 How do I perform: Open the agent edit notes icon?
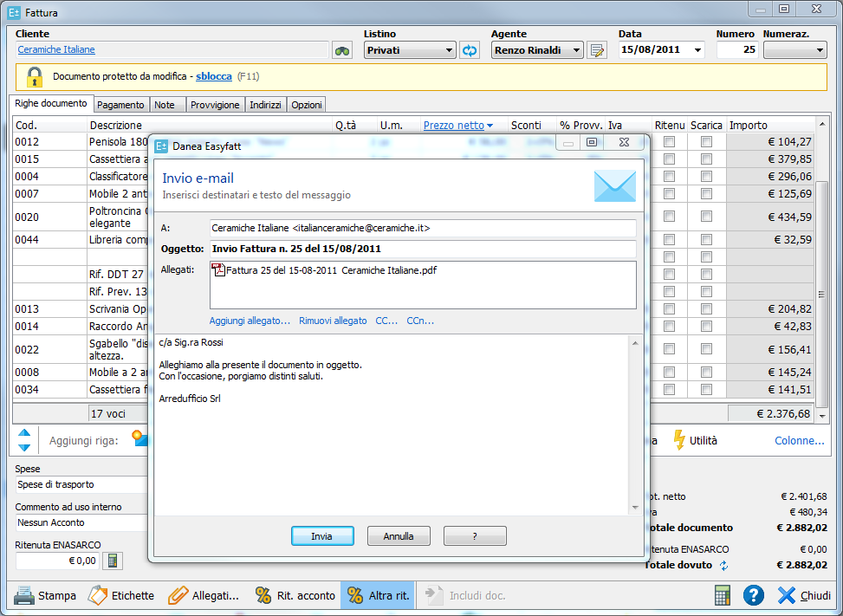pyautogui.click(x=597, y=50)
